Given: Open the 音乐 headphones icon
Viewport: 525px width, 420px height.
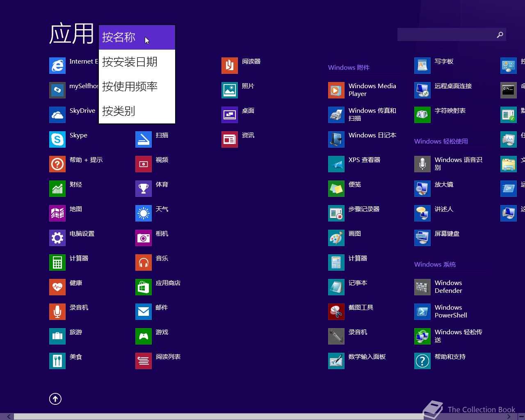Looking at the screenshot, I should [144, 262].
